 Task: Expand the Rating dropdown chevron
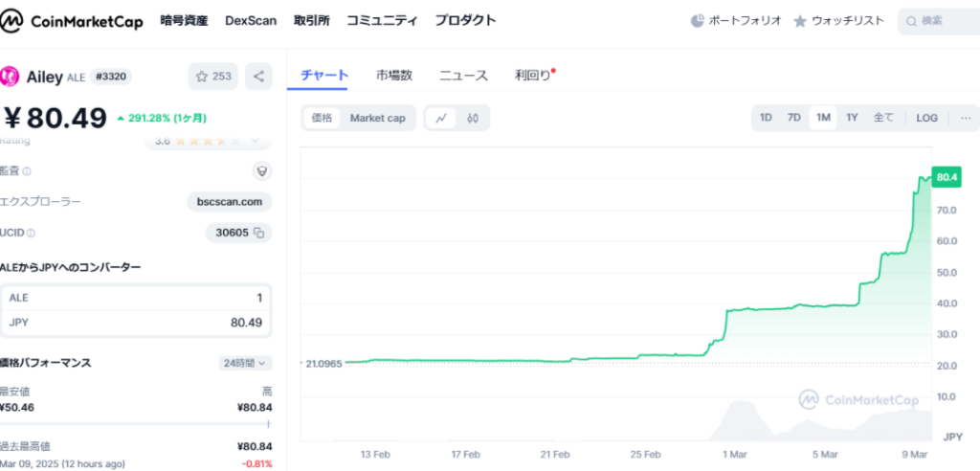(255, 142)
